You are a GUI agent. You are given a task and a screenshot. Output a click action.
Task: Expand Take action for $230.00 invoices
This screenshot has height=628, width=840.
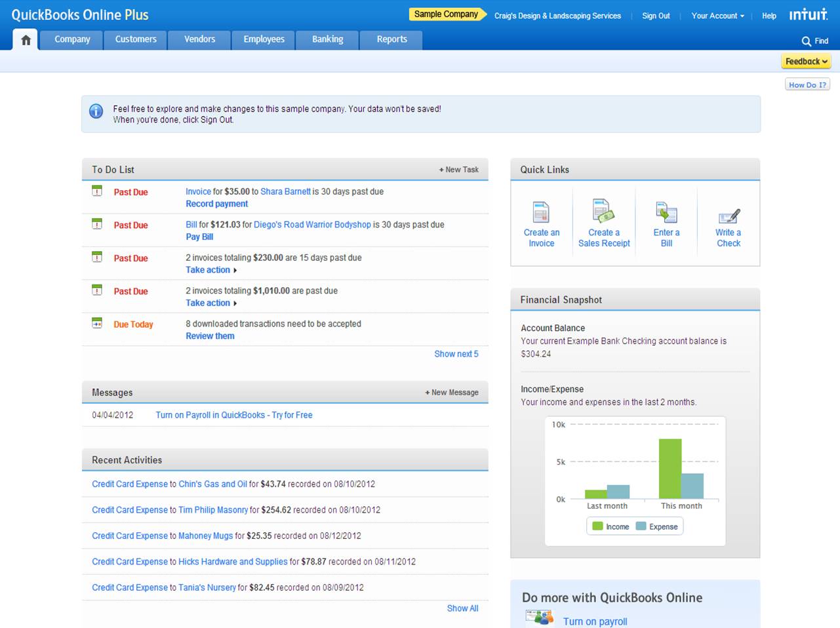tap(211, 270)
